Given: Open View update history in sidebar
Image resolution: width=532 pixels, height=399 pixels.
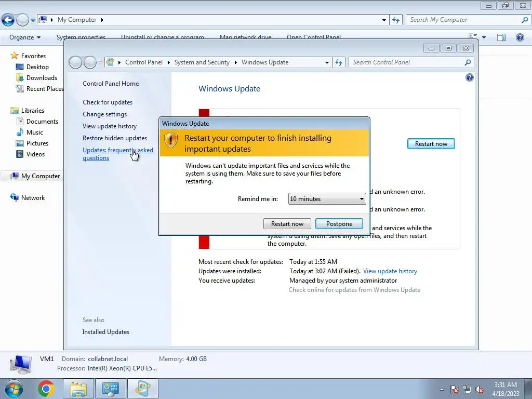Looking at the screenshot, I should (109, 126).
